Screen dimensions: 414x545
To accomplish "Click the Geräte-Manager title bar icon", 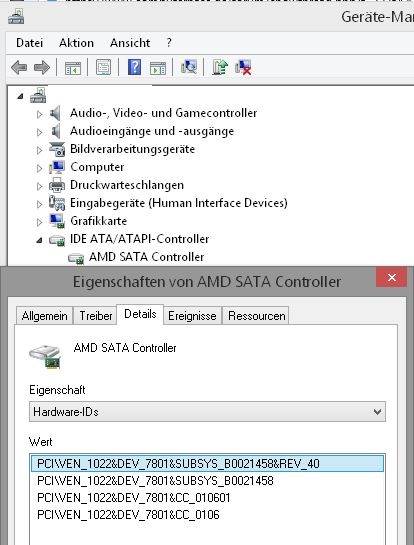I will (x=16, y=17).
